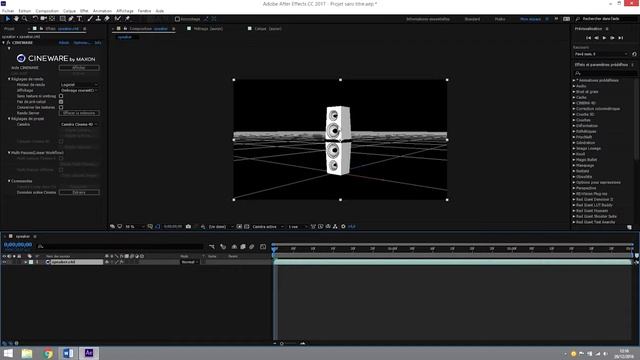Viewport: 640px width, 360px height.
Task: Click the After Effects taskbar icon
Action: pos(89,353)
